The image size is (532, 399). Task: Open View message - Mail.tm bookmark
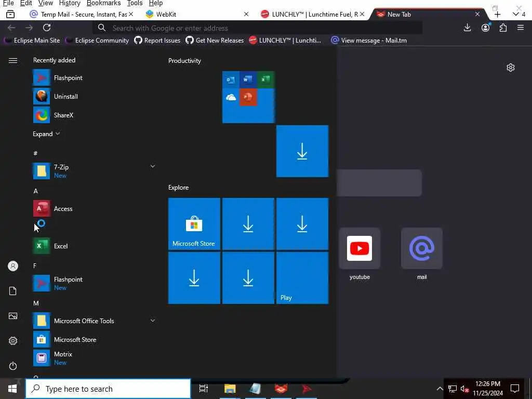click(x=369, y=41)
